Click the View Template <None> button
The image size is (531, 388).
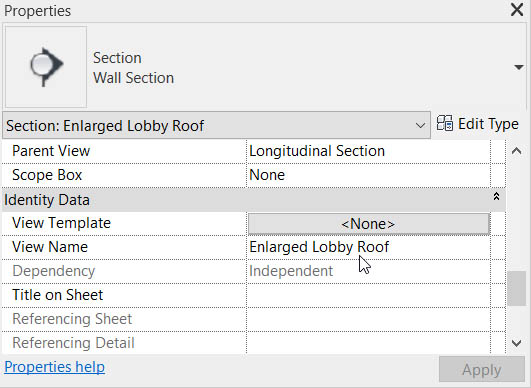pos(368,224)
